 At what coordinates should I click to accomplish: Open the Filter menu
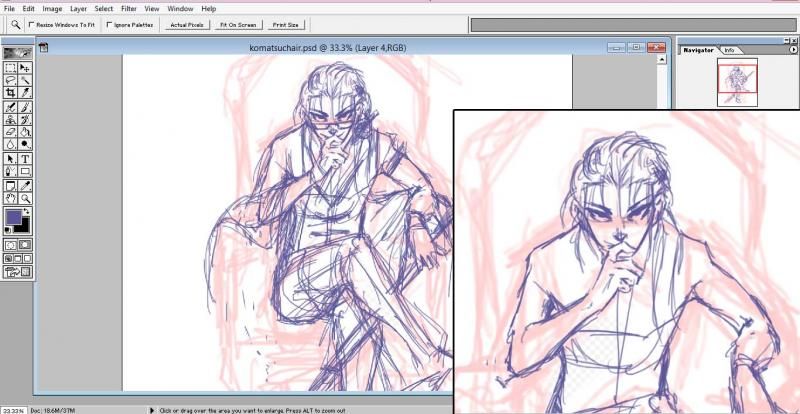[129, 8]
